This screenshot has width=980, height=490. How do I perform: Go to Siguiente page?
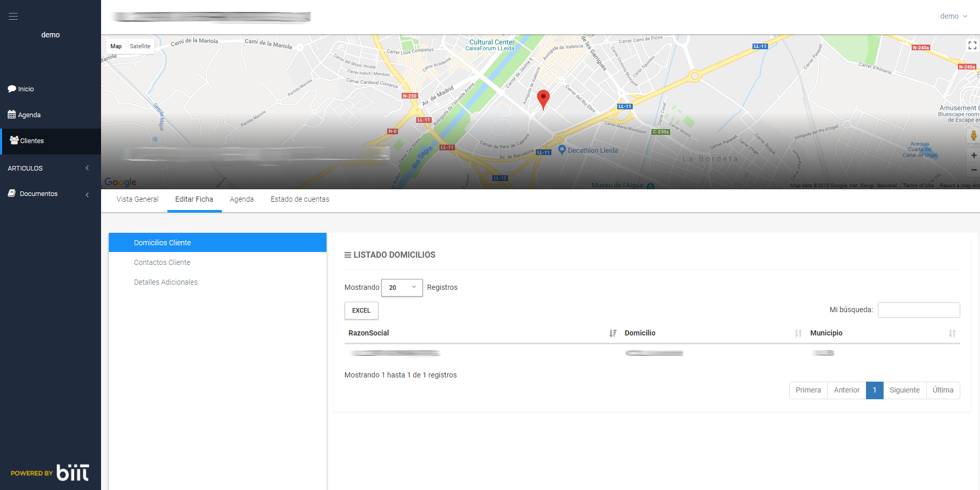click(905, 390)
